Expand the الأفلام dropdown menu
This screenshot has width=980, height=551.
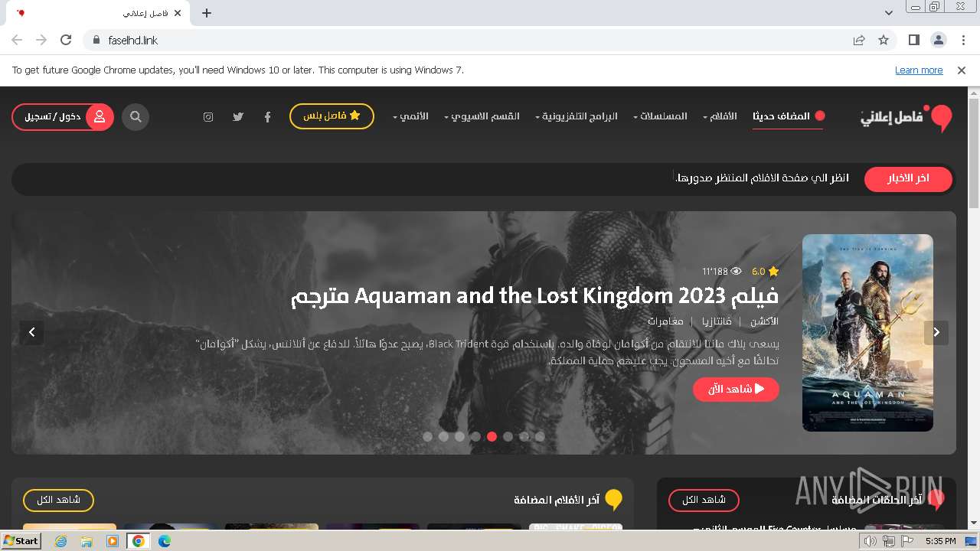tap(720, 116)
